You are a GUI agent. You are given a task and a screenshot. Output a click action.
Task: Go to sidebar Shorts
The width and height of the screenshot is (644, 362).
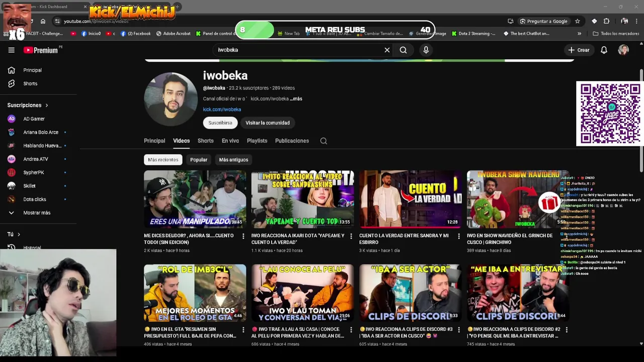[30, 83]
